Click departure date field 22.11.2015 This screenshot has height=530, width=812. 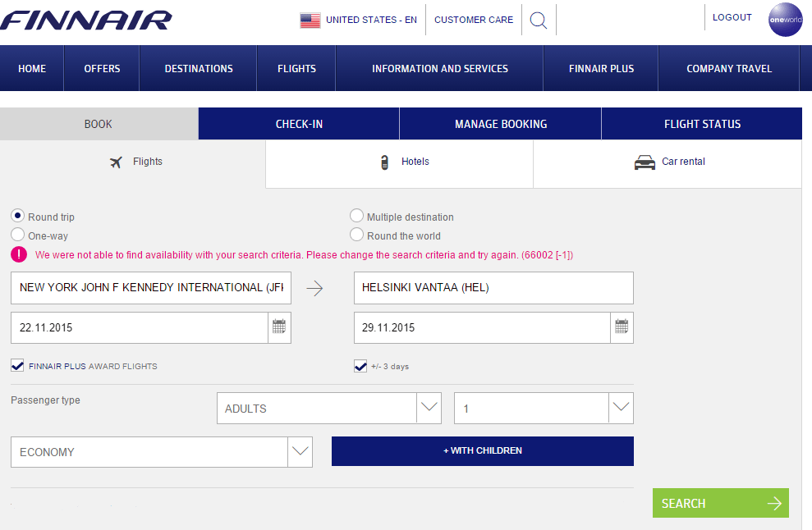coord(140,327)
